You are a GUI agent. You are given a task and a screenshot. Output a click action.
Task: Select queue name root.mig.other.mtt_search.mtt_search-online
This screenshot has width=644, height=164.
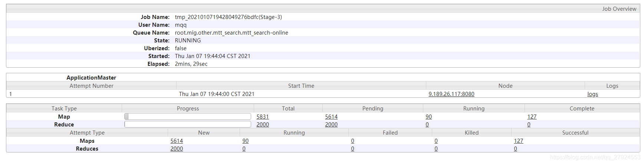coord(231,33)
